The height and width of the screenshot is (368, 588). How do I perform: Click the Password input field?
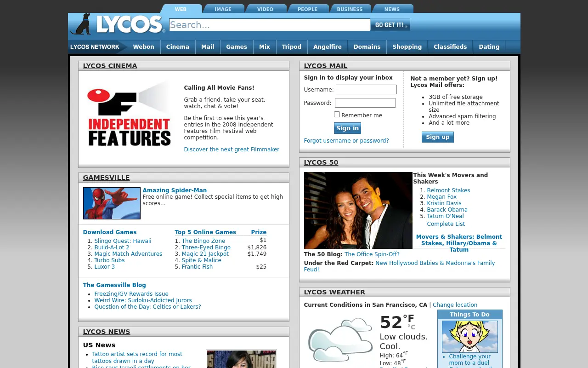[x=365, y=103]
